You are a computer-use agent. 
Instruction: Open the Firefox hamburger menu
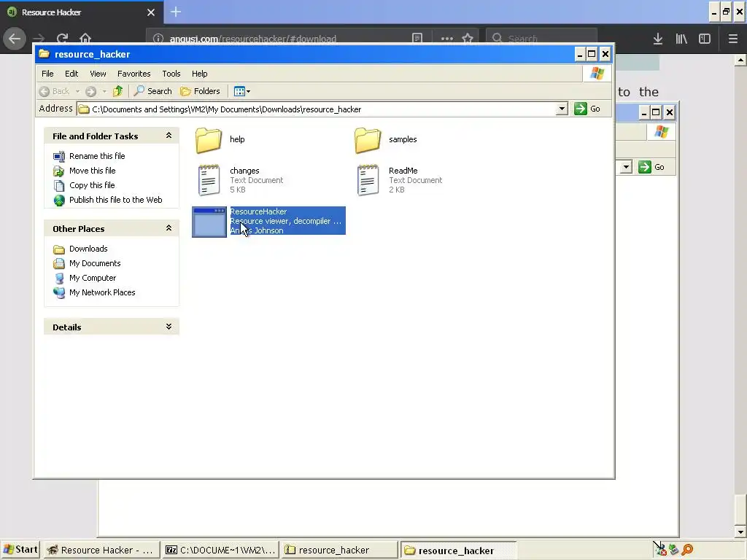coord(733,39)
